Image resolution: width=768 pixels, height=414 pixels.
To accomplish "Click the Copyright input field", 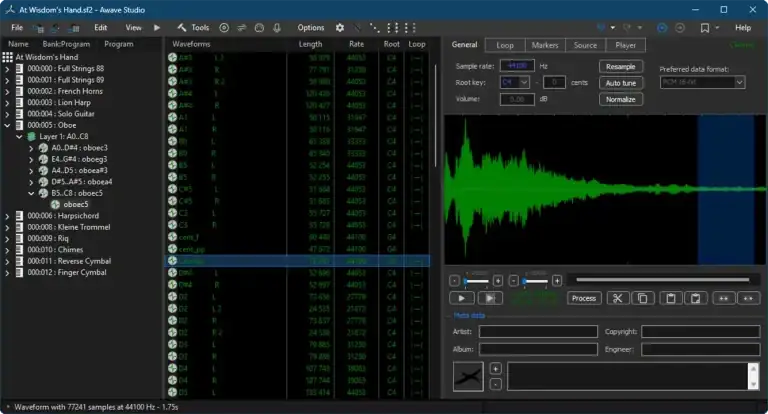I will 700,332.
